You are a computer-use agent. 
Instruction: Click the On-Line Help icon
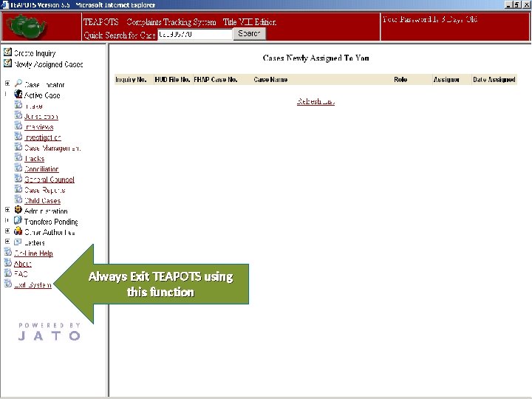click(8, 252)
